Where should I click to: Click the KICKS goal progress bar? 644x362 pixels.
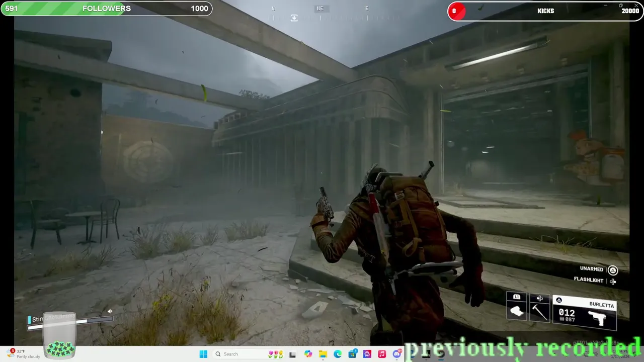(545, 11)
